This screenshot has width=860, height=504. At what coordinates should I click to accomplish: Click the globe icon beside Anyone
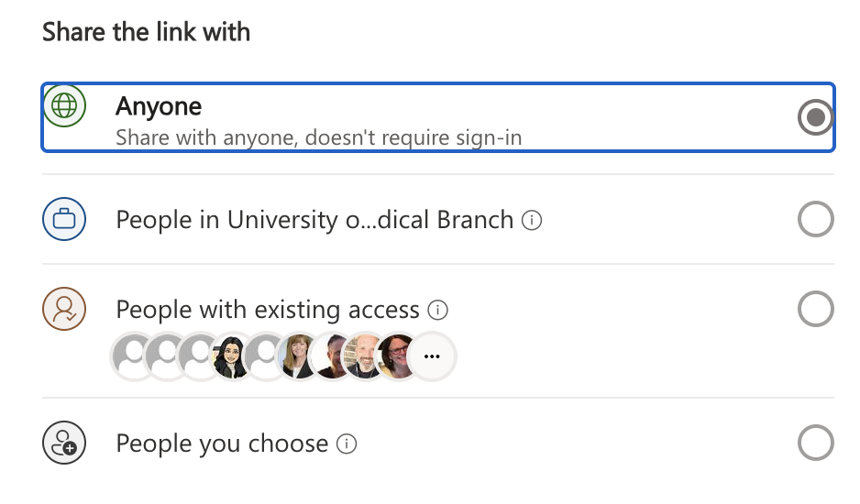click(64, 106)
